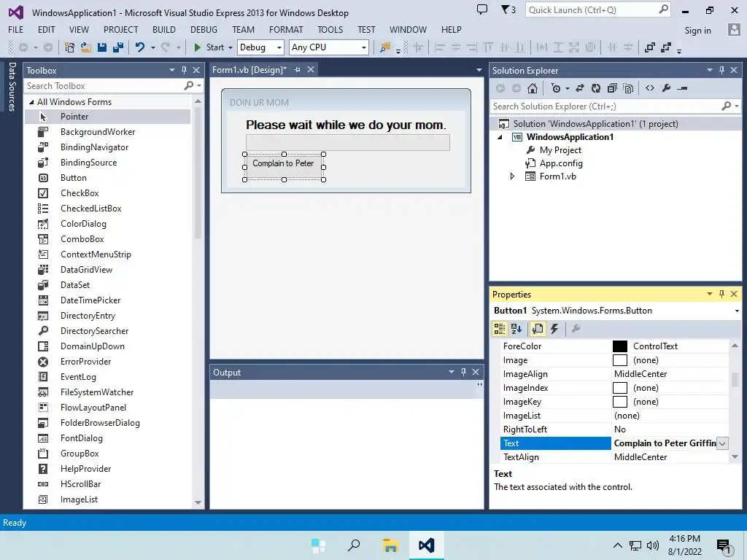
Task: Toggle auto-hide pin on the Toolbox panel
Action: (184, 70)
